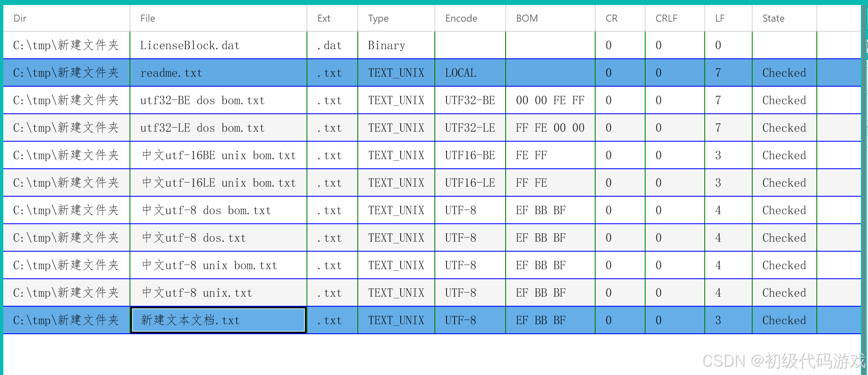Click the File column header

(x=147, y=18)
